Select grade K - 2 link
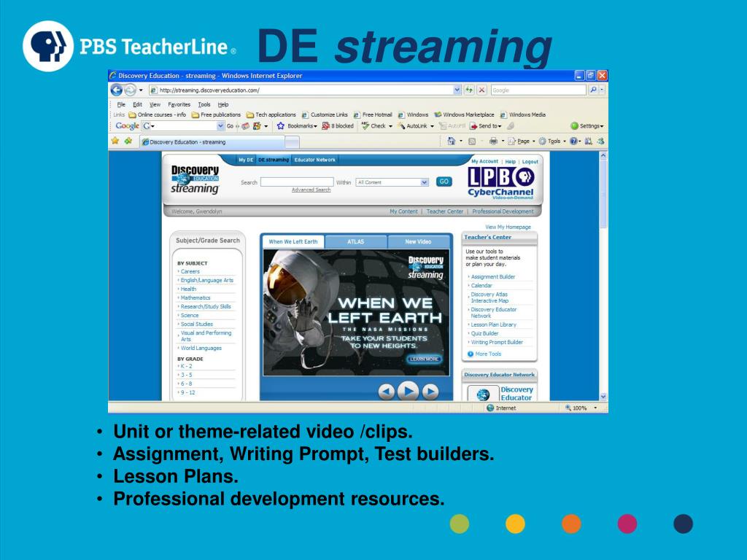747x560 pixels. pyautogui.click(x=186, y=366)
